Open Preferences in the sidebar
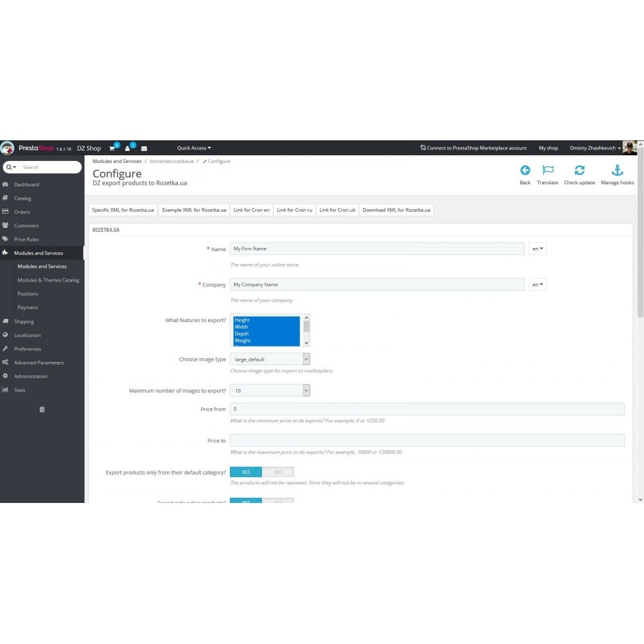Viewport: 644px width, 644px height. (28, 349)
